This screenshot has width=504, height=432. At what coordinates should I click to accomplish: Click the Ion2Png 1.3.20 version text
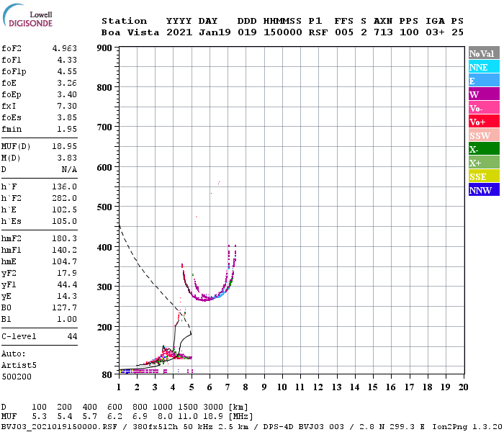tap(467, 427)
